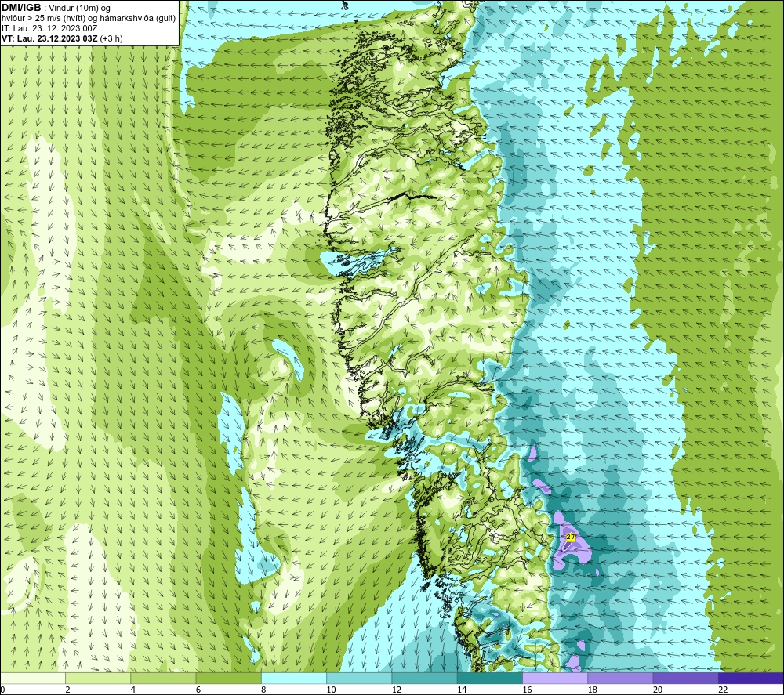Image resolution: width=784 pixels, height=695 pixels.
Task: Pick the medium green 4–6 m/s legend swatch
Action: (x=163, y=678)
